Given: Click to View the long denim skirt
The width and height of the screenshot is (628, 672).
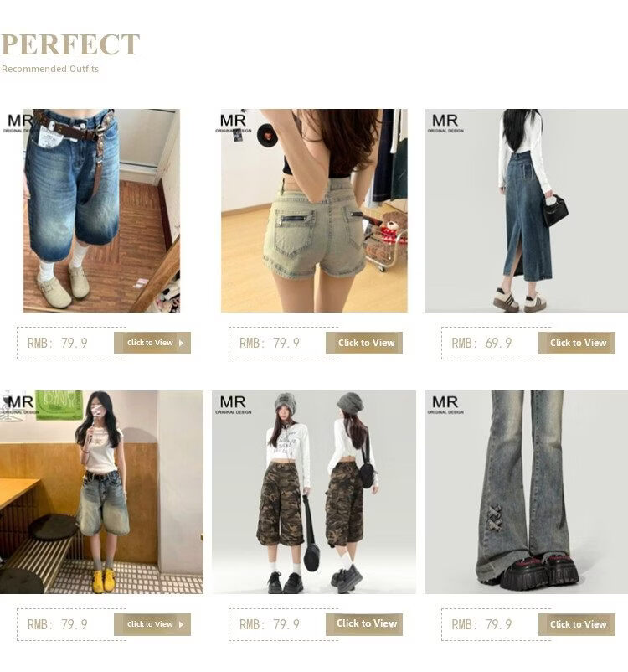Looking at the screenshot, I should point(577,343).
